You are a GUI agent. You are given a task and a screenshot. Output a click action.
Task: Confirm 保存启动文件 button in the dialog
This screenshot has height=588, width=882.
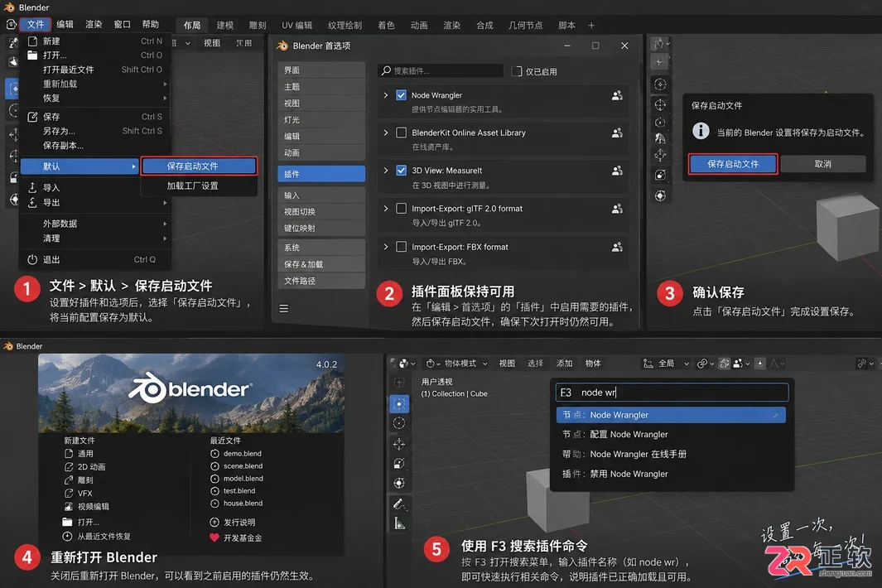tap(733, 164)
